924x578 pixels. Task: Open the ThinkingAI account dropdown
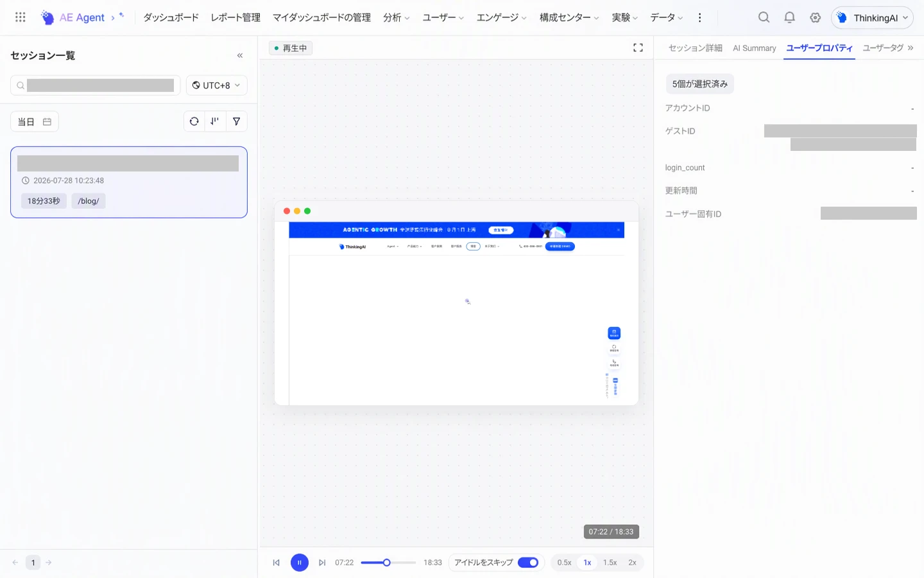(872, 17)
